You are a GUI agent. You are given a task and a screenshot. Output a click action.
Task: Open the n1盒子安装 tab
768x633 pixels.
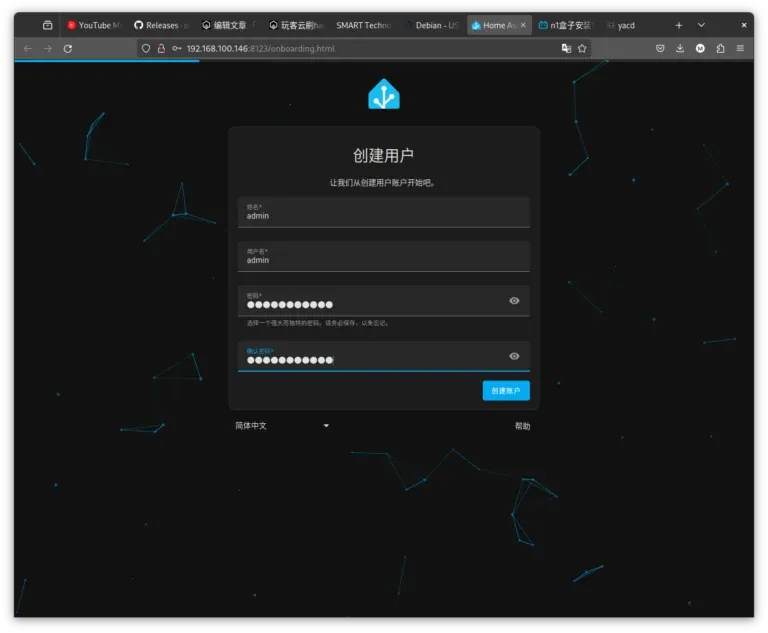(x=566, y=25)
